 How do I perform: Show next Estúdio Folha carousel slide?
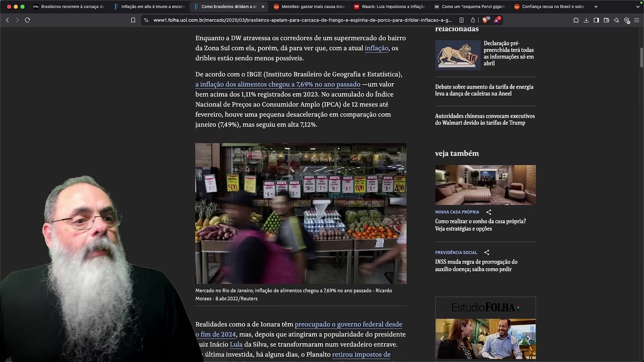[x=528, y=338]
